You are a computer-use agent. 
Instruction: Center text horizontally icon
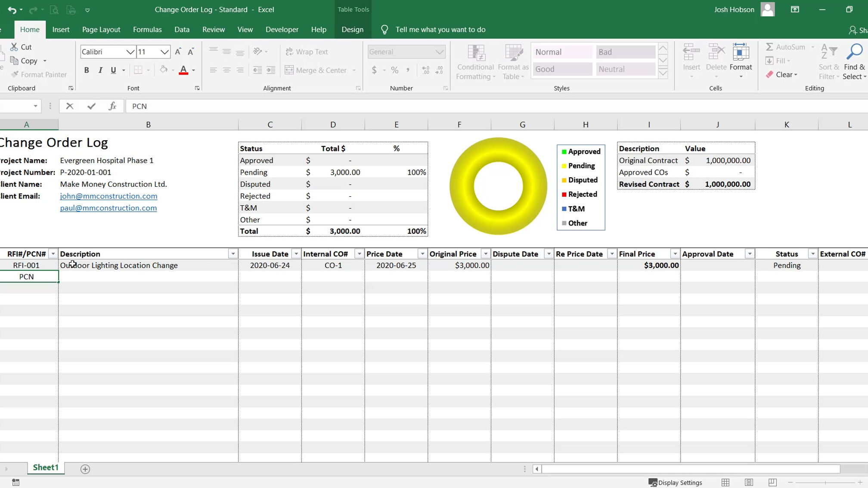click(226, 70)
